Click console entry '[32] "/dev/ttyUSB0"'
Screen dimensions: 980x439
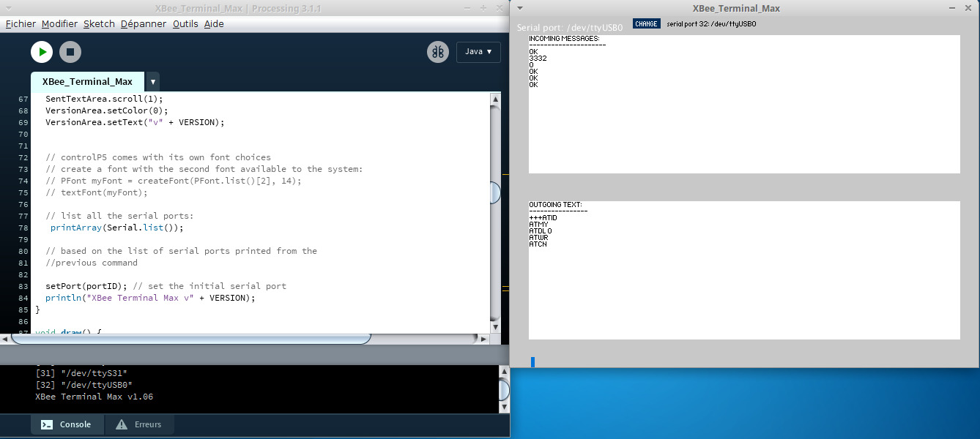[x=84, y=385]
